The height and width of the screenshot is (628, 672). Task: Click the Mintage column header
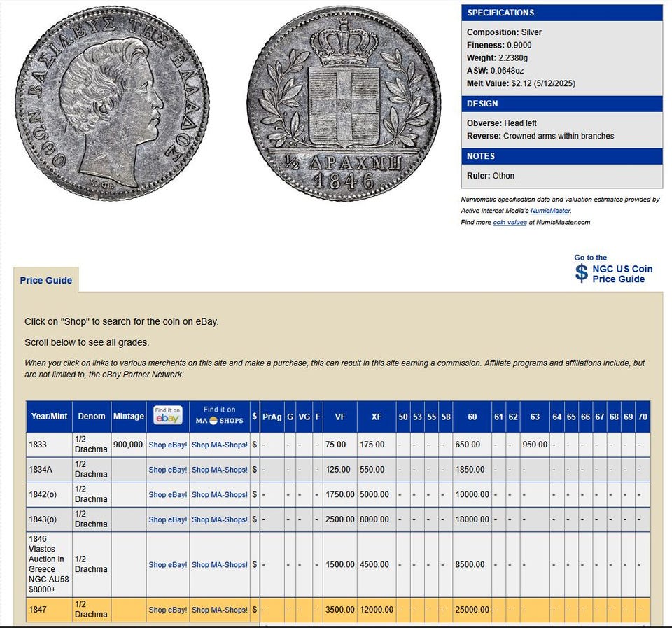129,417
